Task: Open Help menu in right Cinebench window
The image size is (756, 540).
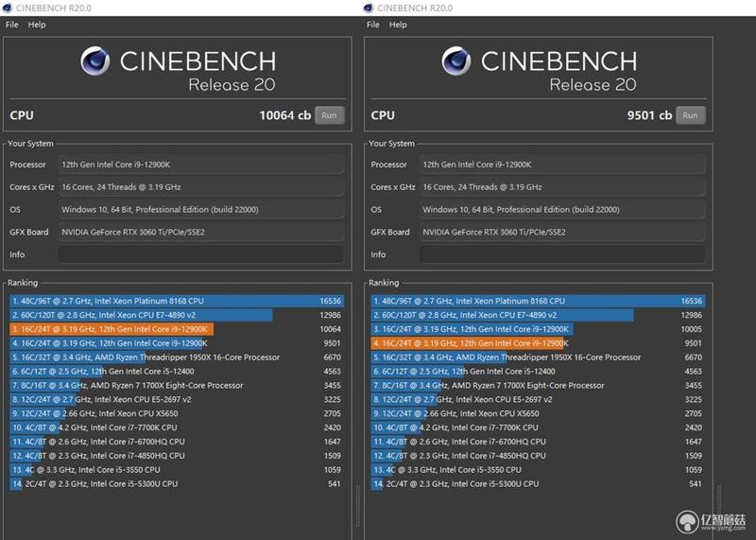Action: (398, 25)
